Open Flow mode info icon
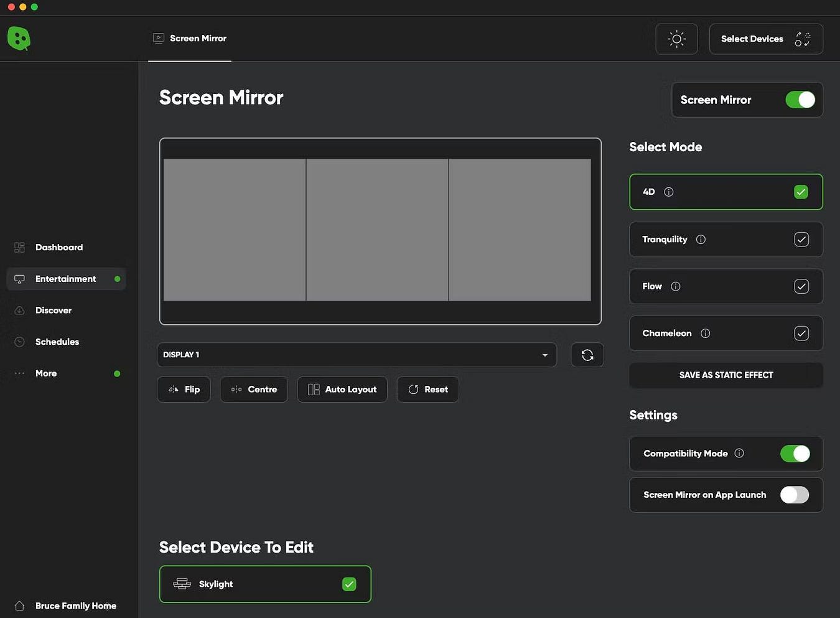Screen dimensions: 840x618 [x=676, y=286]
